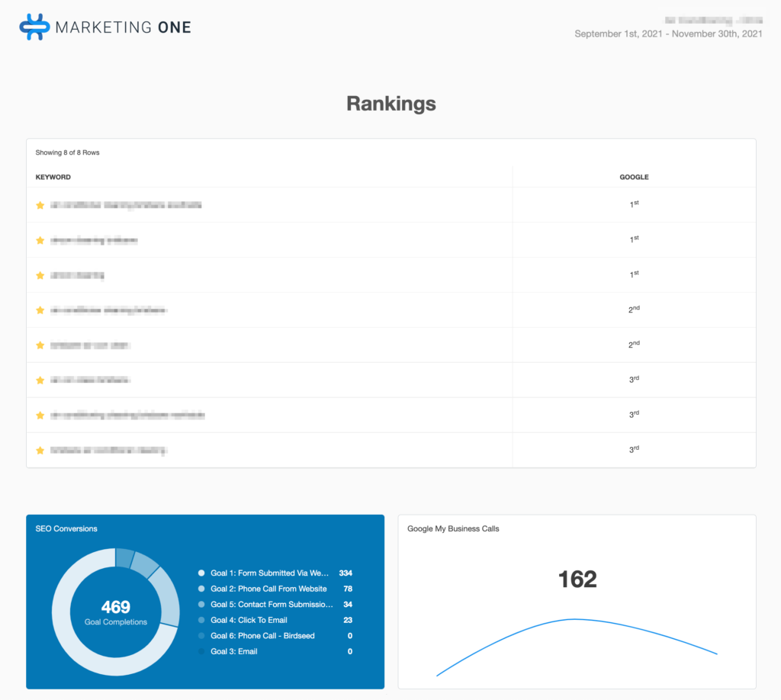This screenshot has height=700, width=781.
Task: Sort the rankings table by GOOGLE column
Action: point(634,176)
